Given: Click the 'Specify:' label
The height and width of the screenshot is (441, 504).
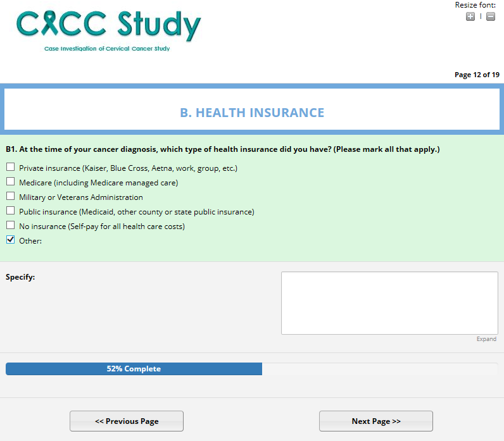Looking at the screenshot, I should [x=20, y=277].
